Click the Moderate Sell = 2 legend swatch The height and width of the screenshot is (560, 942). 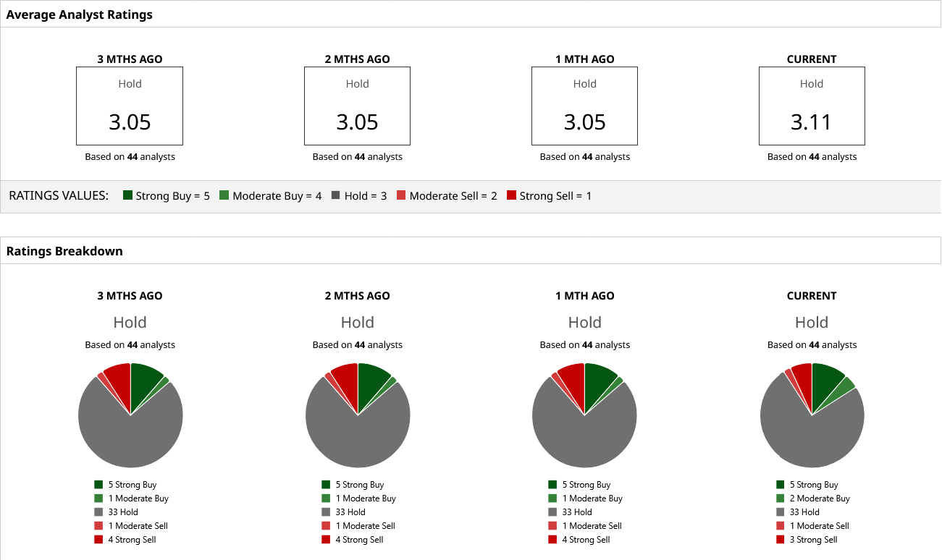[x=401, y=195]
